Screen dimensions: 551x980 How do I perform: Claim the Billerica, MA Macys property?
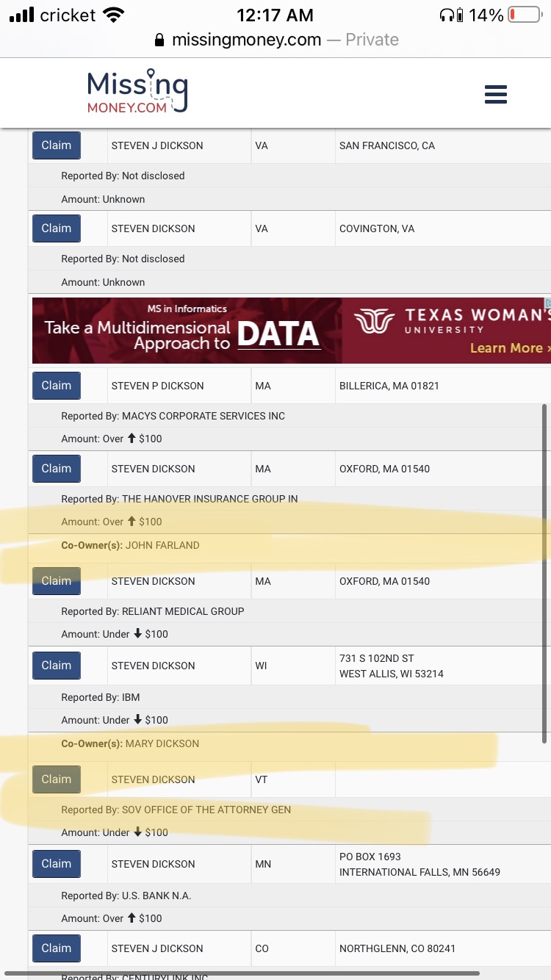[57, 386]
